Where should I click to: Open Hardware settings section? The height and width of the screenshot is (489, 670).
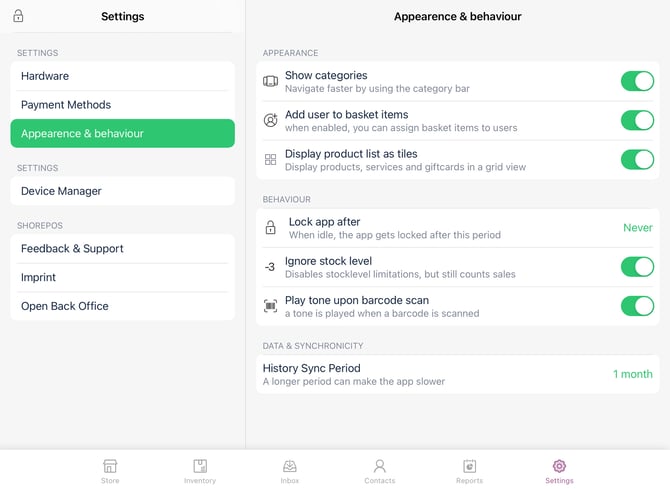tap(122, 76)
